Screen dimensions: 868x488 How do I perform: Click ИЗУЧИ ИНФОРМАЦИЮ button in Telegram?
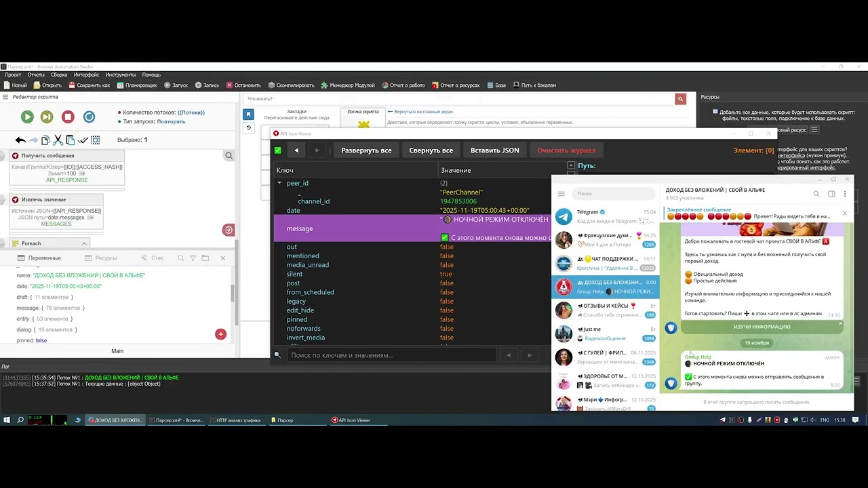(x=762, y=327)
